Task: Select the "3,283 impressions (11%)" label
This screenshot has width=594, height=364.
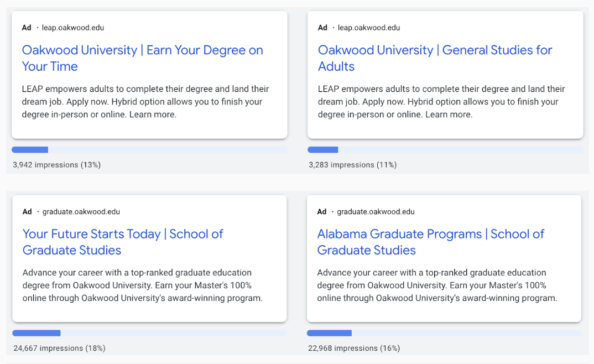Action: [353, 165]
